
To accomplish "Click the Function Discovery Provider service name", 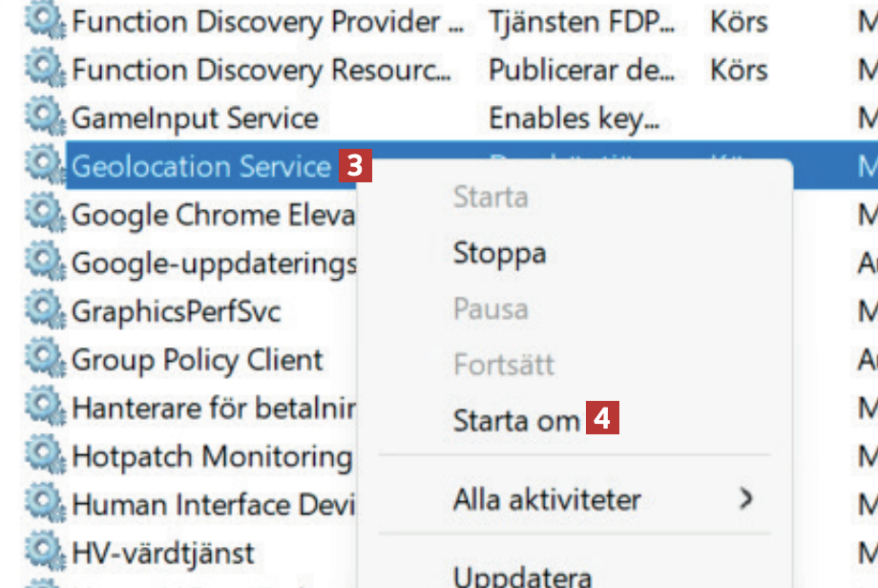I will (268, 20).
